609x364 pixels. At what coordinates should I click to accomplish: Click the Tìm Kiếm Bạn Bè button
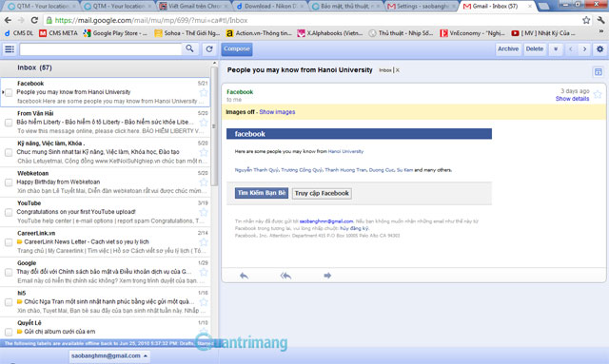click(262, 193)
